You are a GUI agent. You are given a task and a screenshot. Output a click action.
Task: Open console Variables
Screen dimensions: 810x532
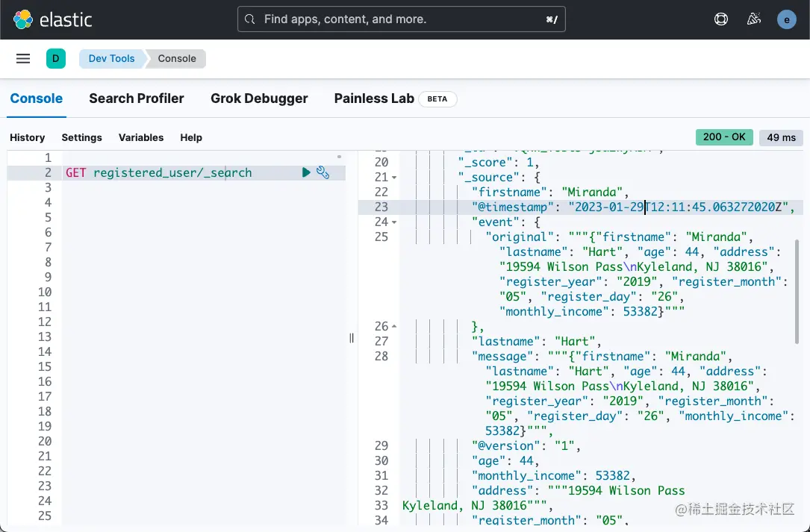[141, 137]
